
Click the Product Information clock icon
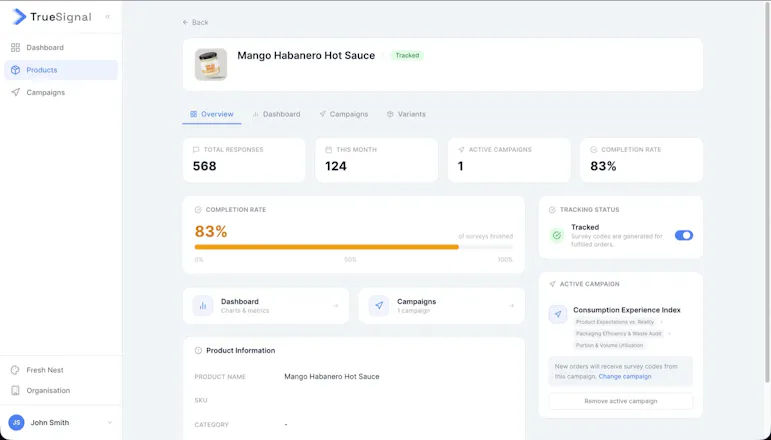(x=198, y=351)
